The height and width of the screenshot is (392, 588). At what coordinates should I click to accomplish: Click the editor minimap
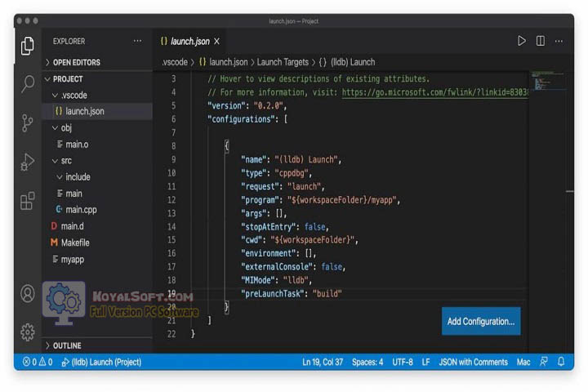coord(549,81)
